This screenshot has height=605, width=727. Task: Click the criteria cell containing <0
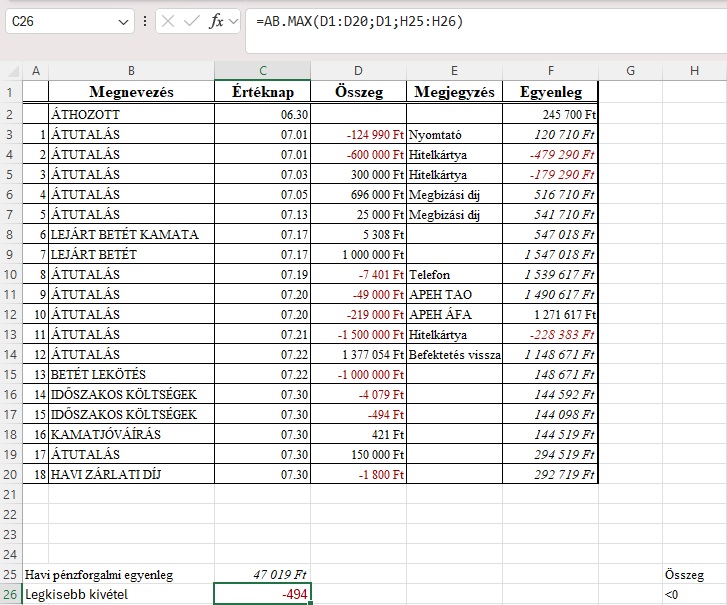693,595
